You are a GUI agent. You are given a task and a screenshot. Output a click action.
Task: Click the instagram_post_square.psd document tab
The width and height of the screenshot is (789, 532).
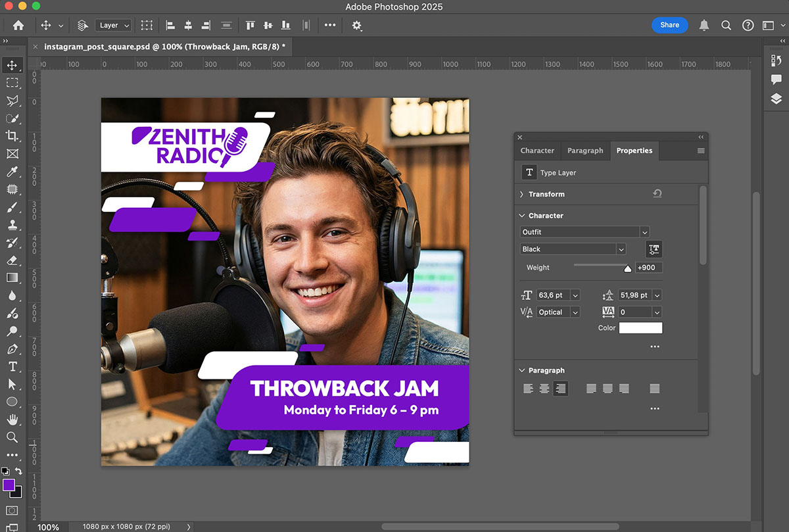164,47
